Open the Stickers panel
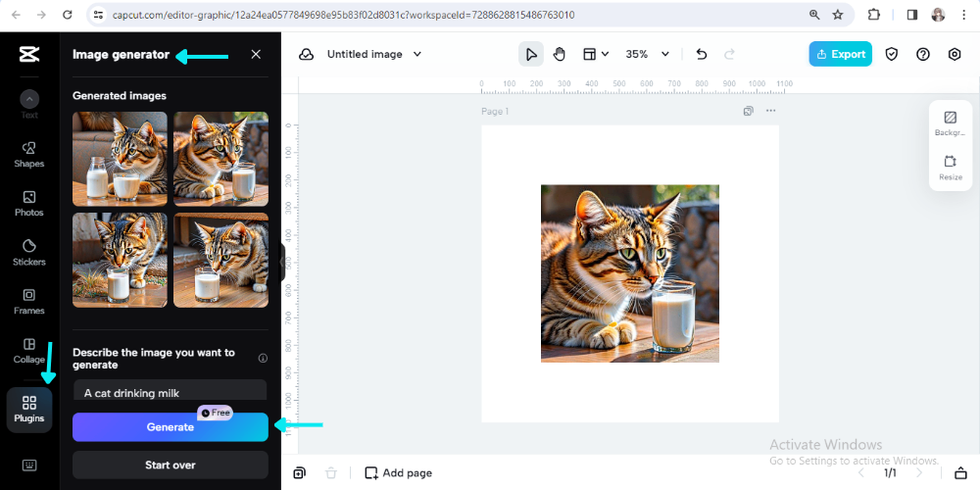The width and height of the screenshot is (980, 490). tap(29, 253)
